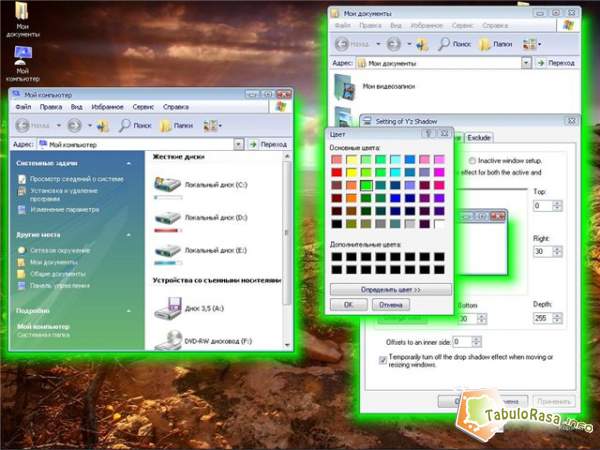This screenshot has width=600, height=450.
Task: Open address dropdown in Мои документы window
Action: tap(527, 63)
